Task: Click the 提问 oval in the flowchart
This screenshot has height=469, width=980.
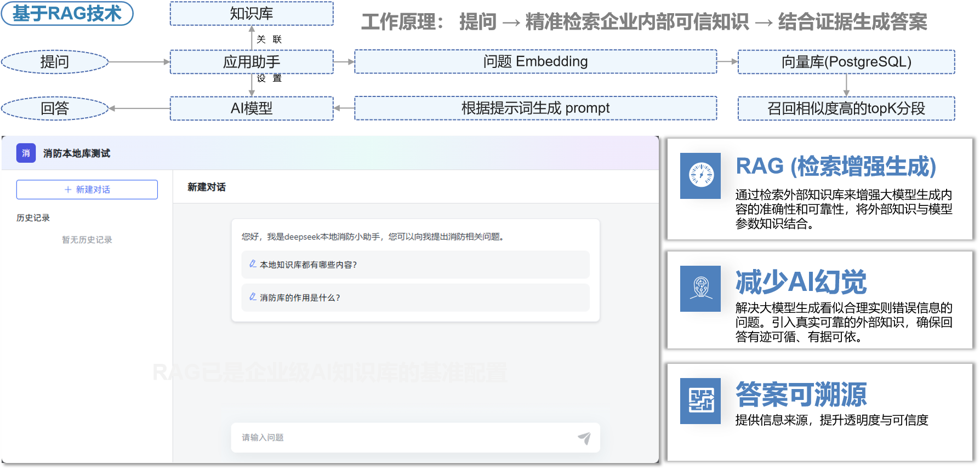Action: pyautogui.click(x=55, y=62)
